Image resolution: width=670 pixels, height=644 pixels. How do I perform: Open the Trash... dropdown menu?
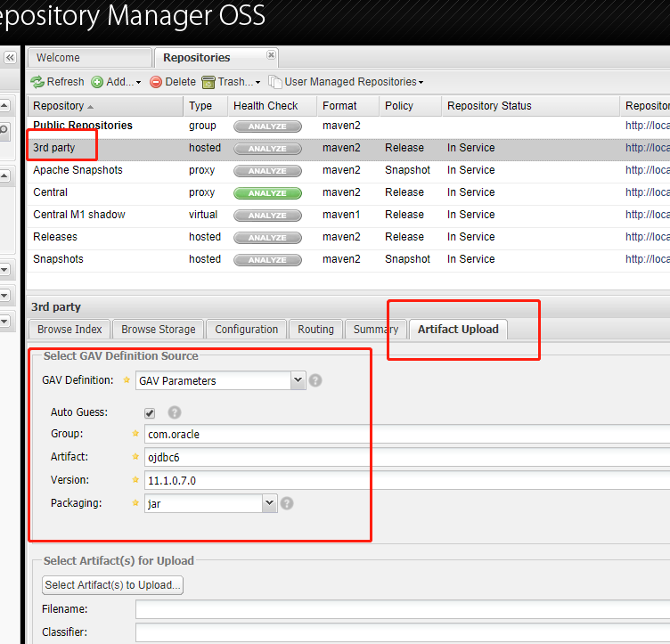click(231, 82)
